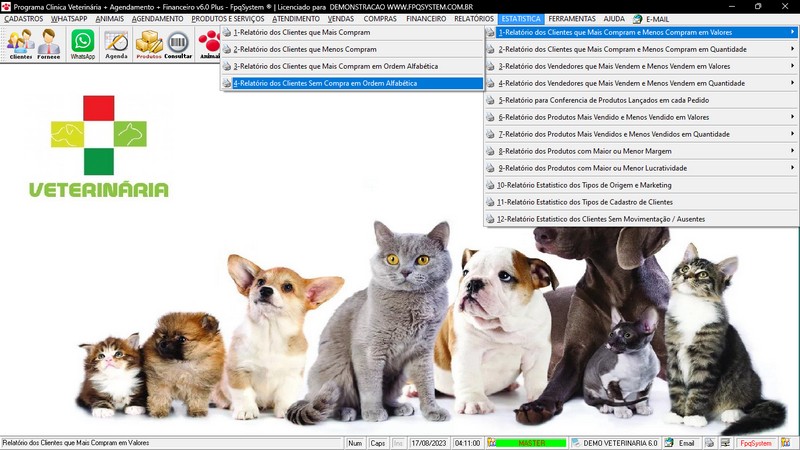800x450 pixels.
Task: Click printer icon of 11-Relatório Tipos de Cadastro
Action: 490,202
